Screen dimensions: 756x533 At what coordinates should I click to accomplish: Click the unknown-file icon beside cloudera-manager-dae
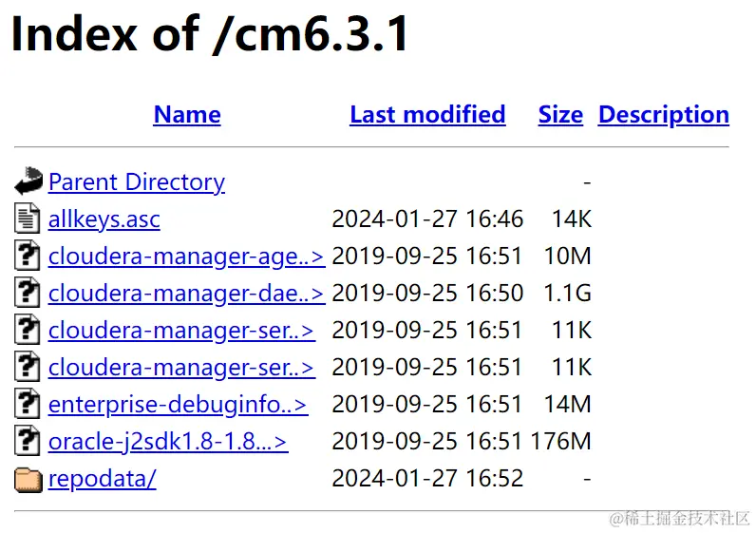point(27,293)
